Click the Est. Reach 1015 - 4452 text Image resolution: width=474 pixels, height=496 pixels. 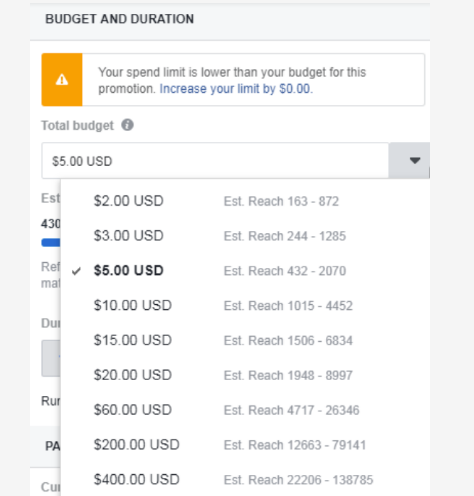pos(288,306)
